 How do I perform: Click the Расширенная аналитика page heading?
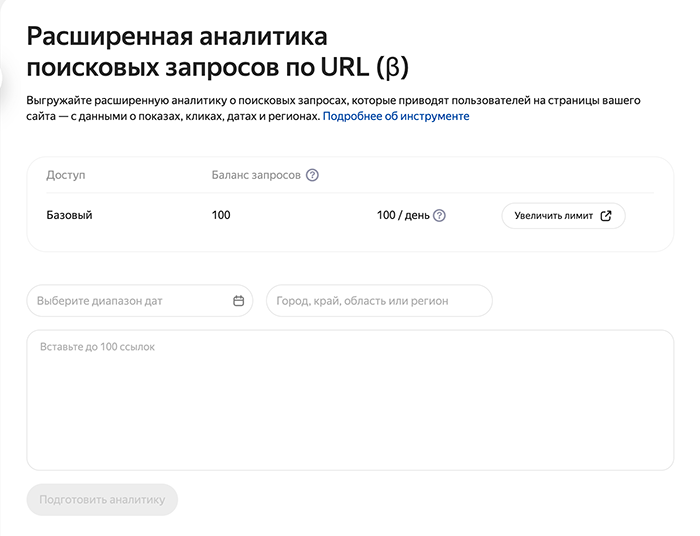coord(177,38)
